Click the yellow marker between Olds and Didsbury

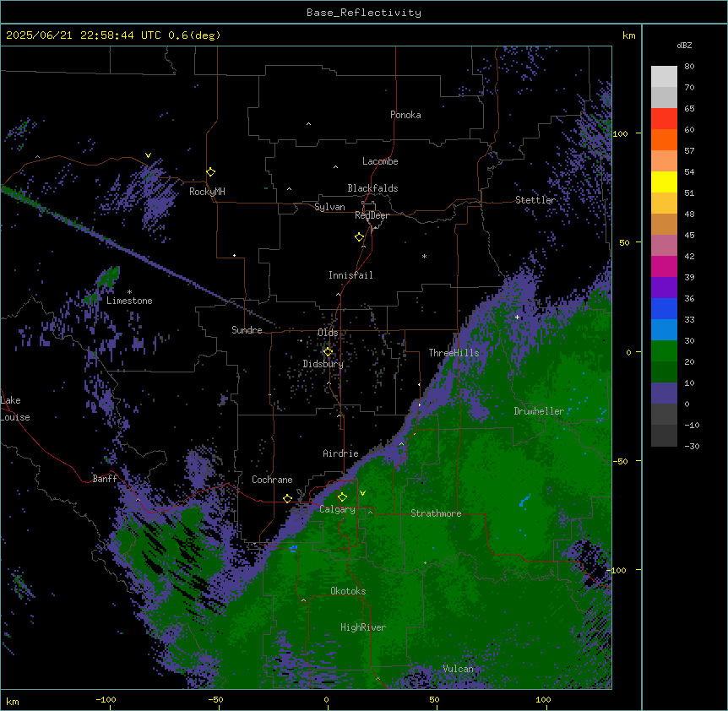(x=328, y=352)
